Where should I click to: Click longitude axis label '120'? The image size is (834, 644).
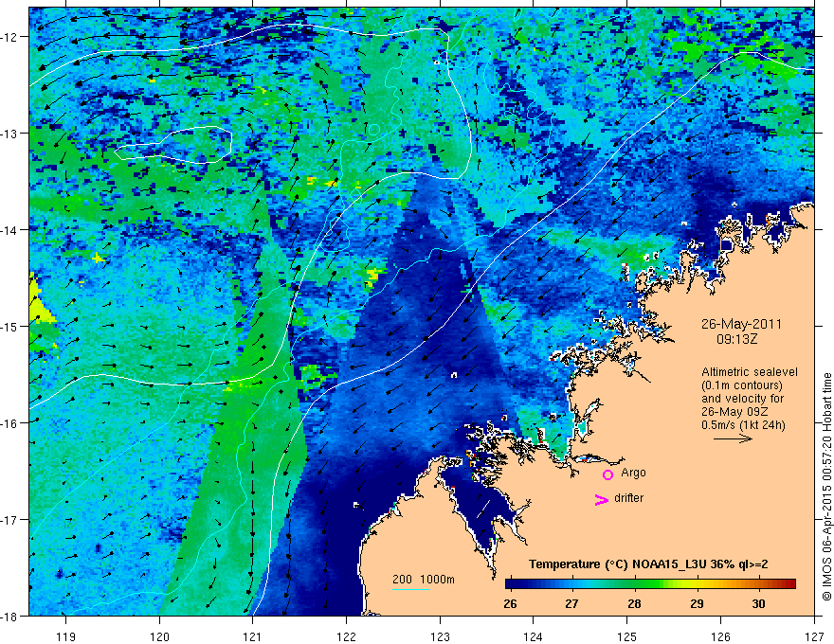(159, 636)
